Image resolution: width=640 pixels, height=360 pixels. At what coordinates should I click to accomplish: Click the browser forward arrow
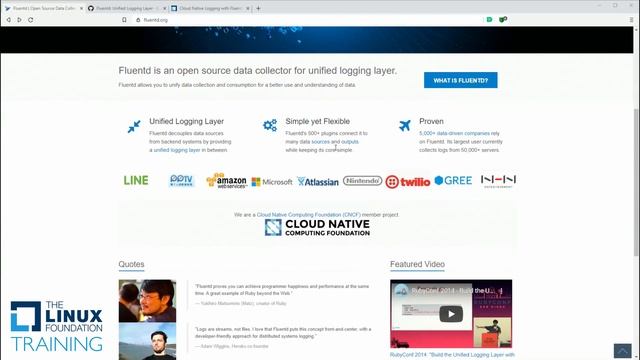coord(19,20)
